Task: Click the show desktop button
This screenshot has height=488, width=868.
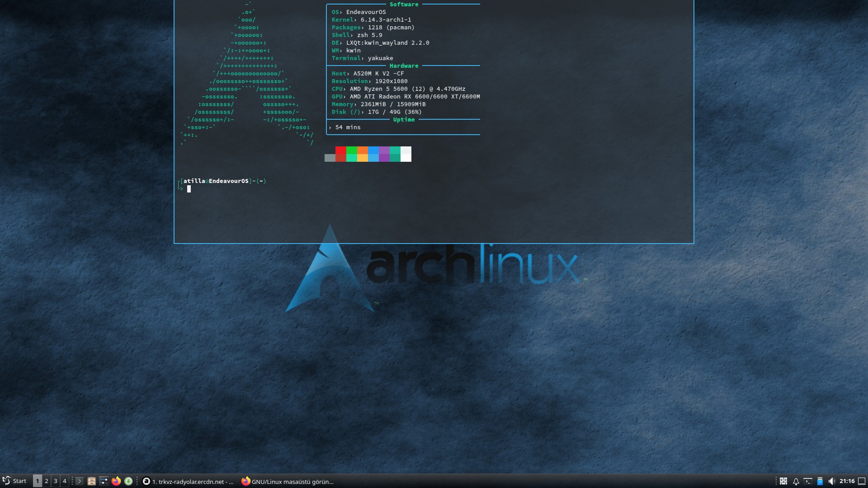Action: point(862,481)
